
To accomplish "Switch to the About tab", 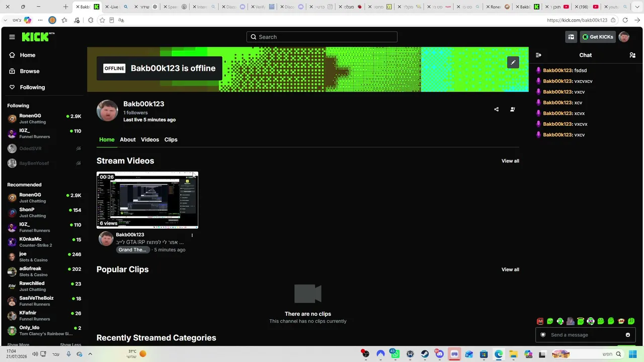I will 128,140.
